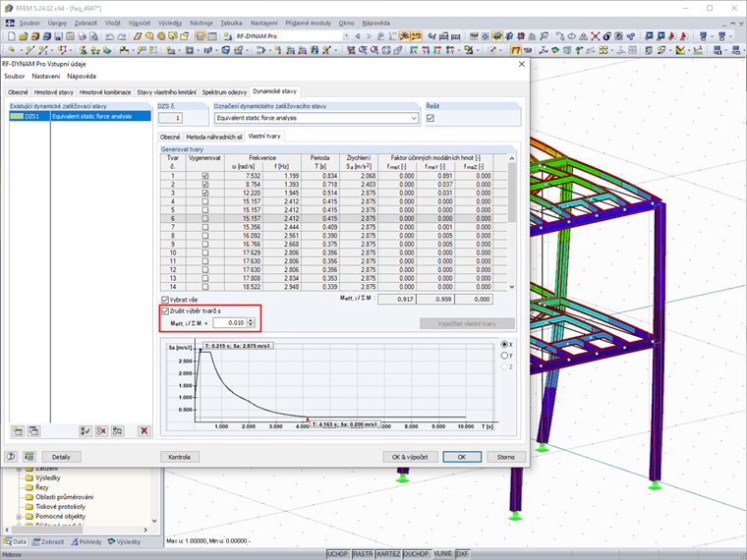
Task: Toggle Vygenerovat checkbox for mode 4
Action: [x=204, y=201]
